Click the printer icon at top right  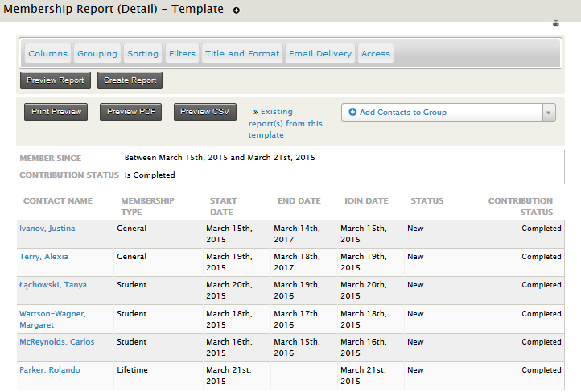(x=556, y=23)
